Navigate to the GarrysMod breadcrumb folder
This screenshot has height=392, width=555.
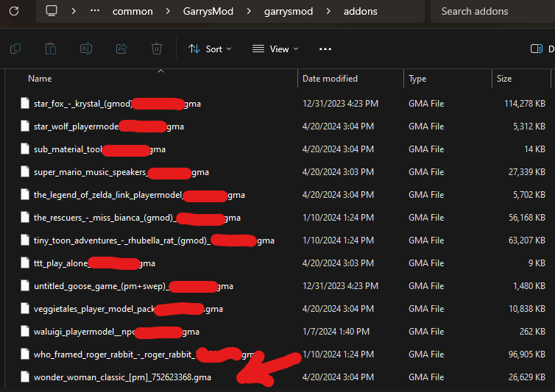click(x=208, y=11)
